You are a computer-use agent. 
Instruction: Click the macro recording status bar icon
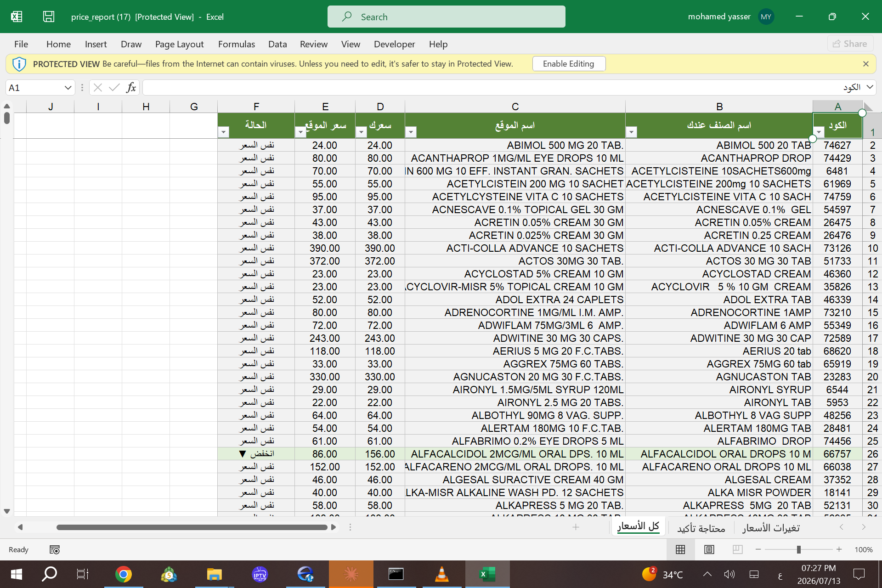[55, 549]
